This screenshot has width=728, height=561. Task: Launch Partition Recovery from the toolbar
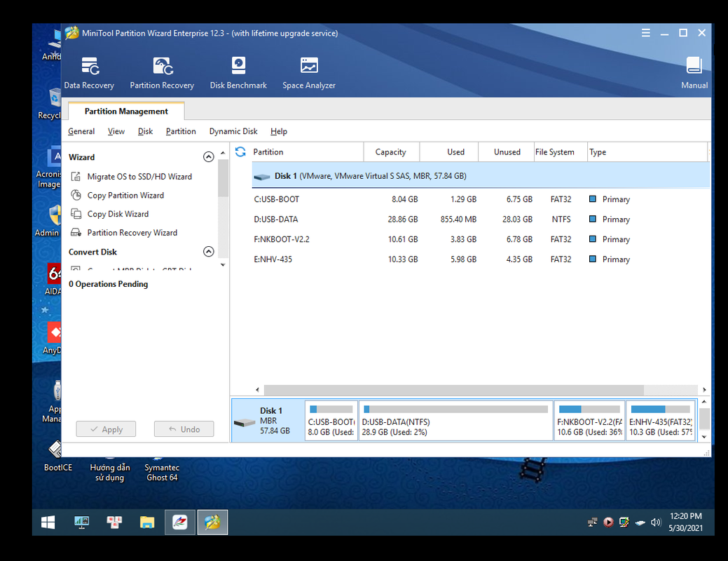pos(162,73)
